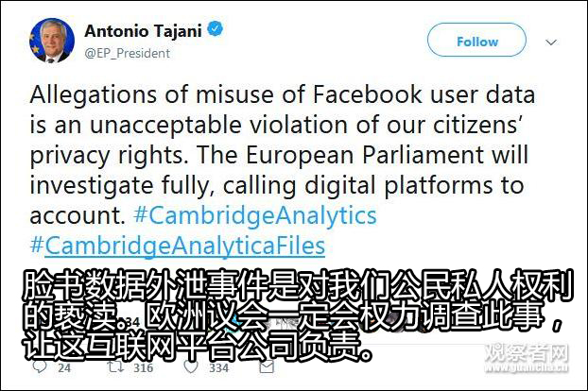Open Antonio Tajani's profile picture
The image size is (588, 391).
click(51, 41)
